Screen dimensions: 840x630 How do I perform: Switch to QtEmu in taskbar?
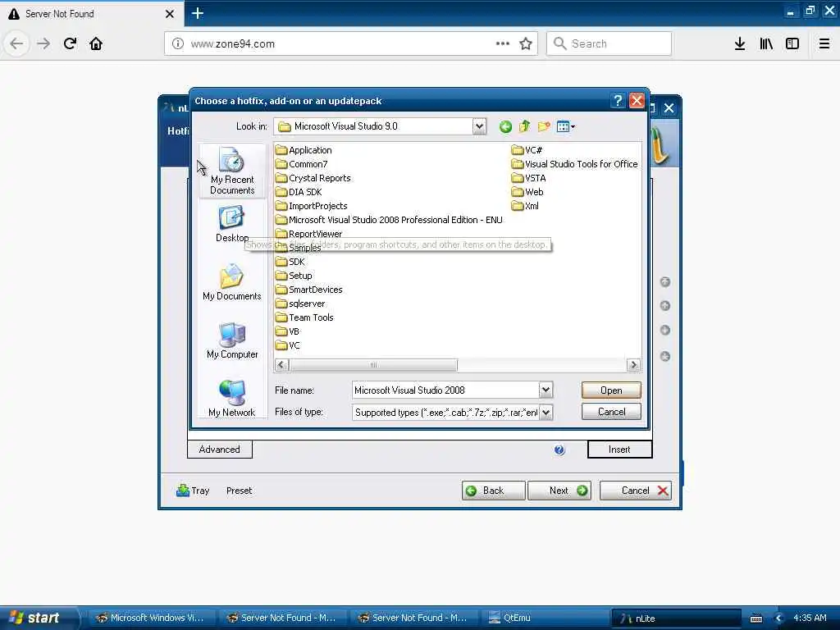[546, 619]
